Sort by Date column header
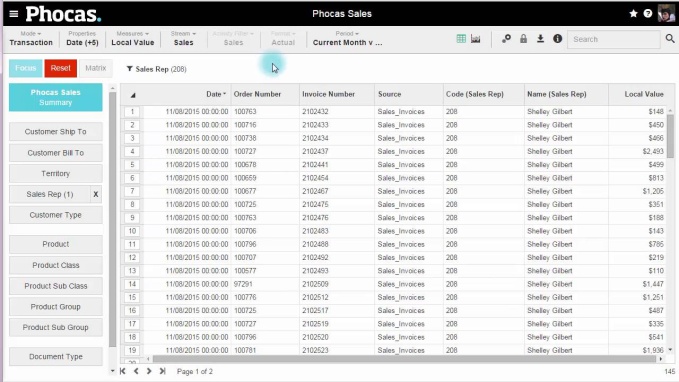The width and height of the screenshot is (679, 382). tap(187, 94)
